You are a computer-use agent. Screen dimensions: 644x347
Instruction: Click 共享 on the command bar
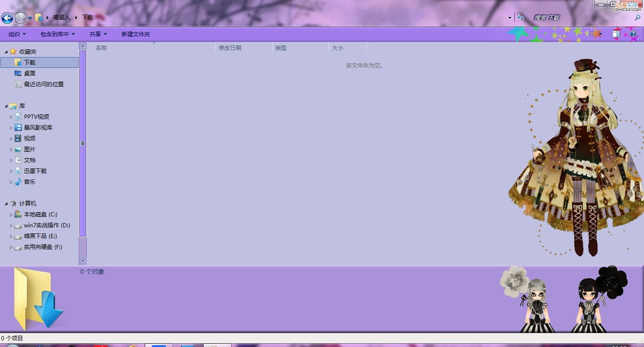[x=97, y=34]
